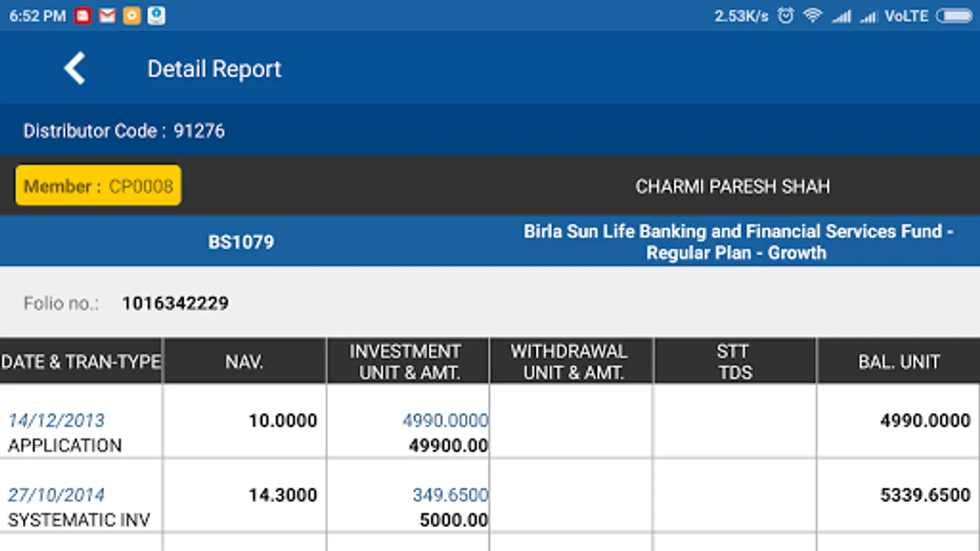980x551 pixels.
Task: Click the yellow Member CP0008 button
Action: point(99,186)
